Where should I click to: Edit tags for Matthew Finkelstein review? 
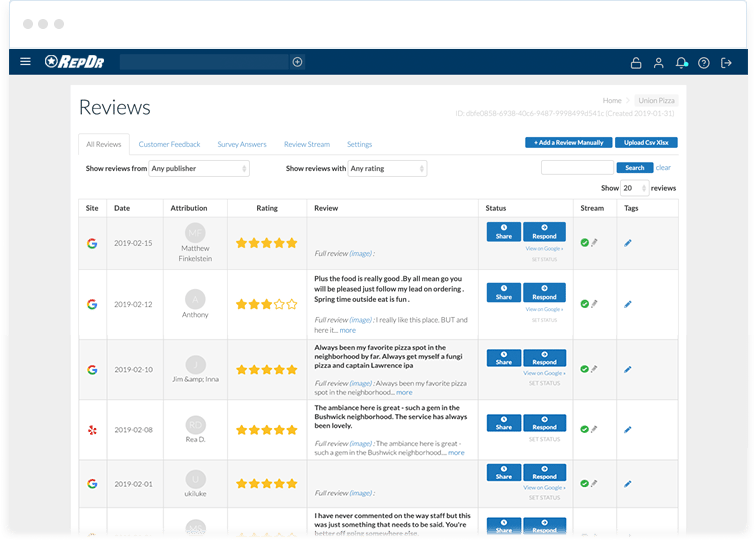tap(627, 243)
